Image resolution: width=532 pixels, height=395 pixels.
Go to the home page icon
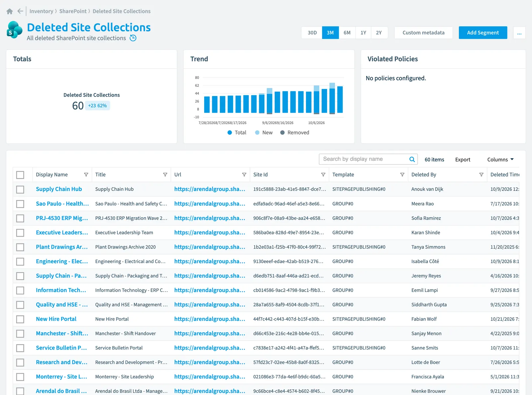(10, 11)
